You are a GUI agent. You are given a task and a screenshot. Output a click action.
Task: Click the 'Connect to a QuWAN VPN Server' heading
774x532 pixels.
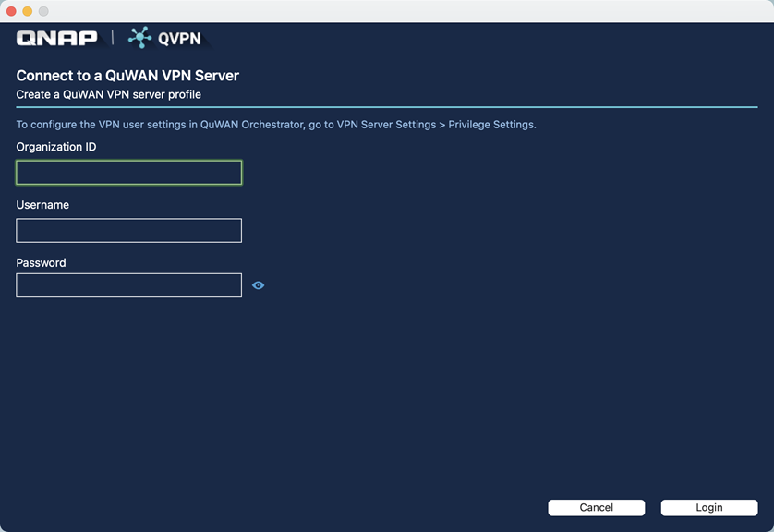point(127,76)
